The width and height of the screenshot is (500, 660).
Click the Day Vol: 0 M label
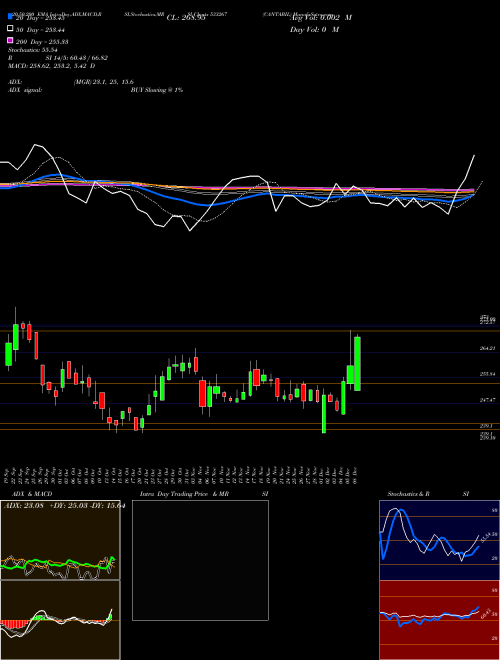314,29
